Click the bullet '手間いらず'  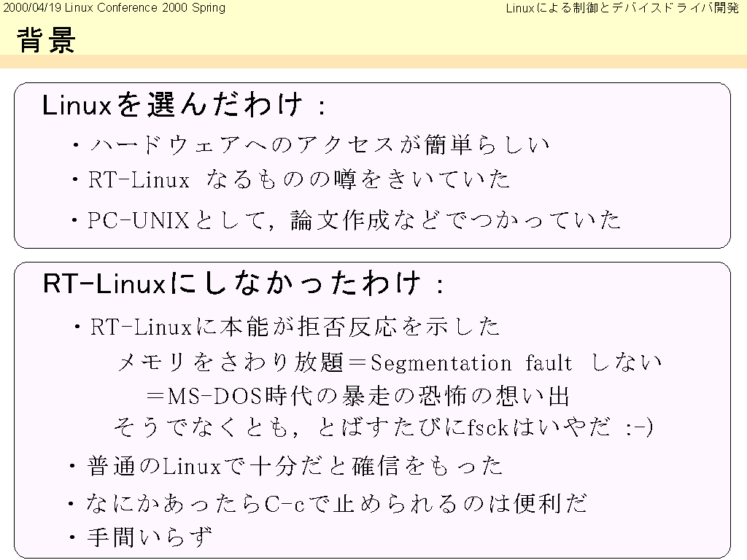coord(141,537)
